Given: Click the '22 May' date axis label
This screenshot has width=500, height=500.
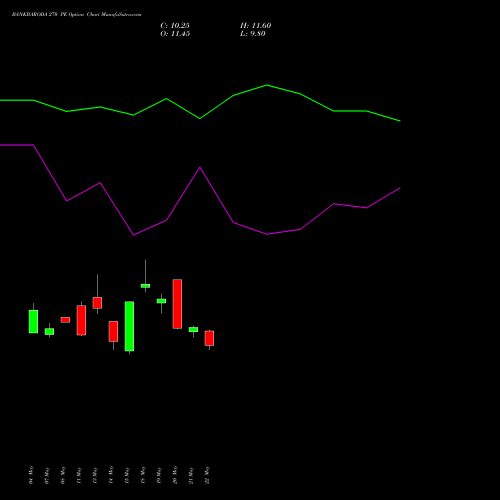Looking at the screenshot, I should (x=207, y=475).
